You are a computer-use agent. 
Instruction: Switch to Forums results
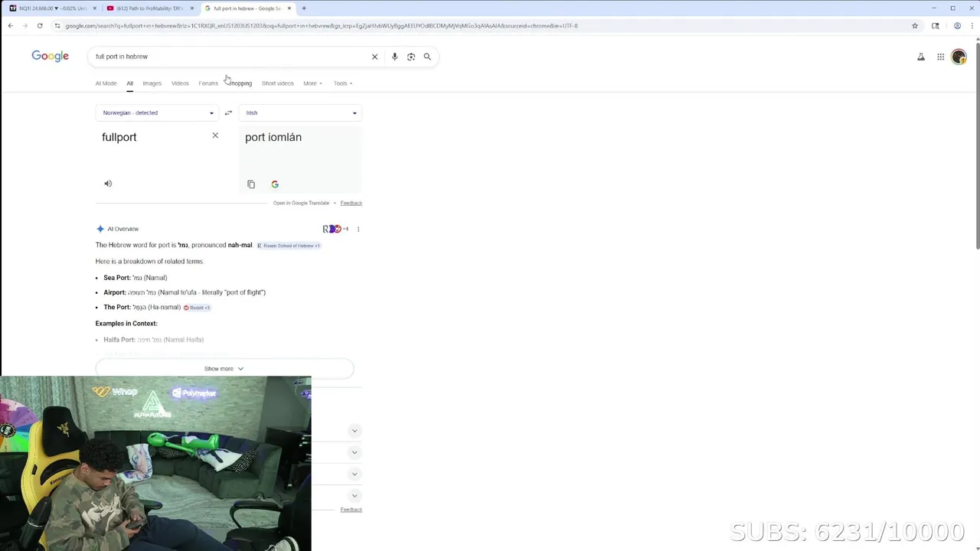pos(208,83)
